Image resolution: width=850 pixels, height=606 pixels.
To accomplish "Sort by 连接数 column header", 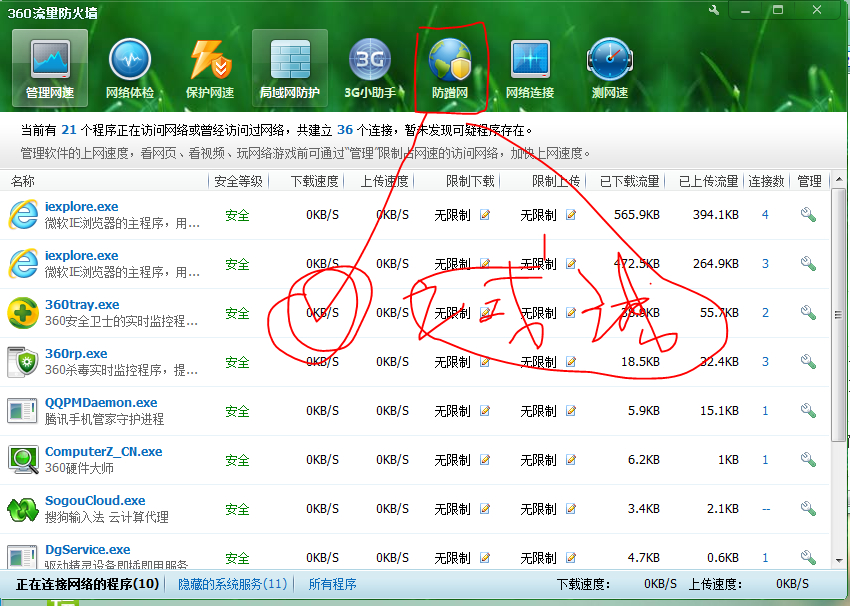I will [x=767, y=181].
